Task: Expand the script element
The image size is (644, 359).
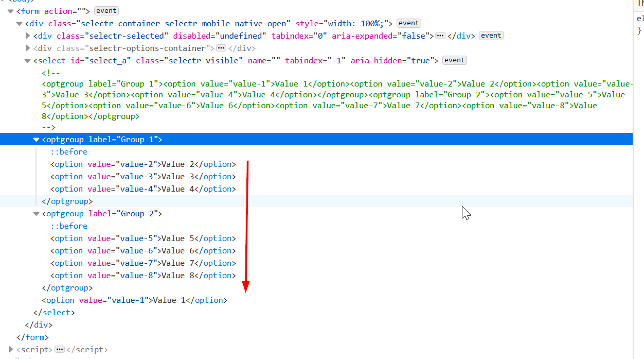Action: (11, 349)
